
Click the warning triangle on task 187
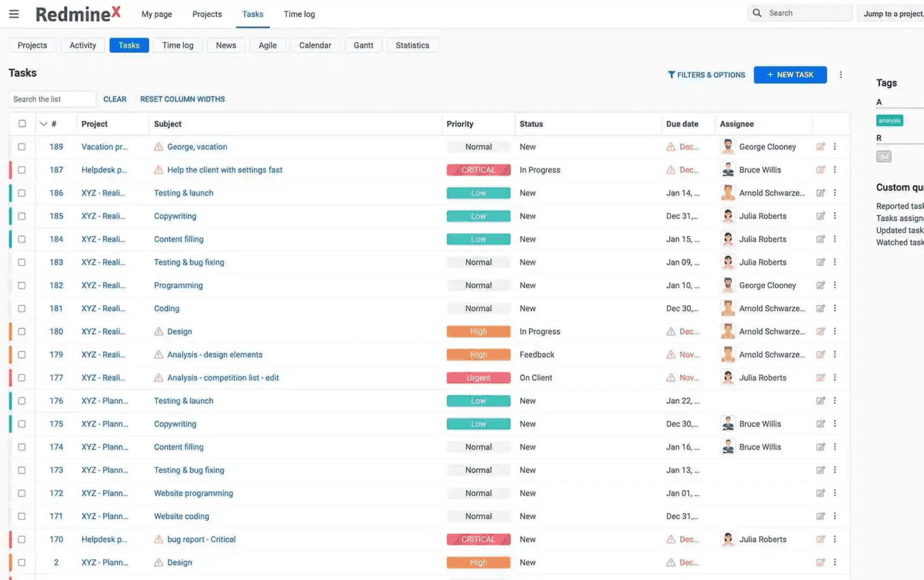[x=158, y=170]
